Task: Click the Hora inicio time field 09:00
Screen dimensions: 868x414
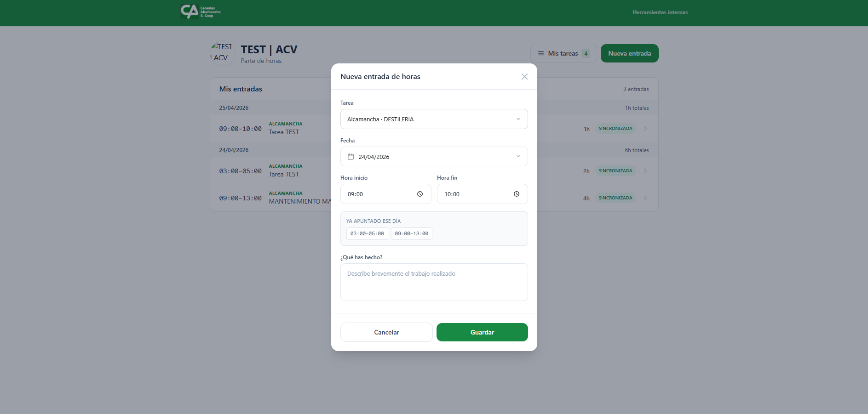Action: click(x=385, y=194)
